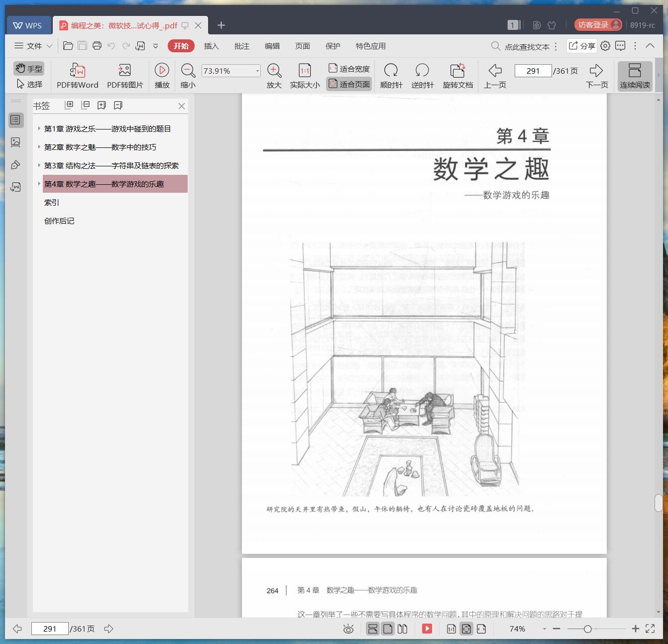This screenshot has height=644, width=668.
Task: Expand 第1章 游戏之乐 bookmark
Action: pos(39,129)
